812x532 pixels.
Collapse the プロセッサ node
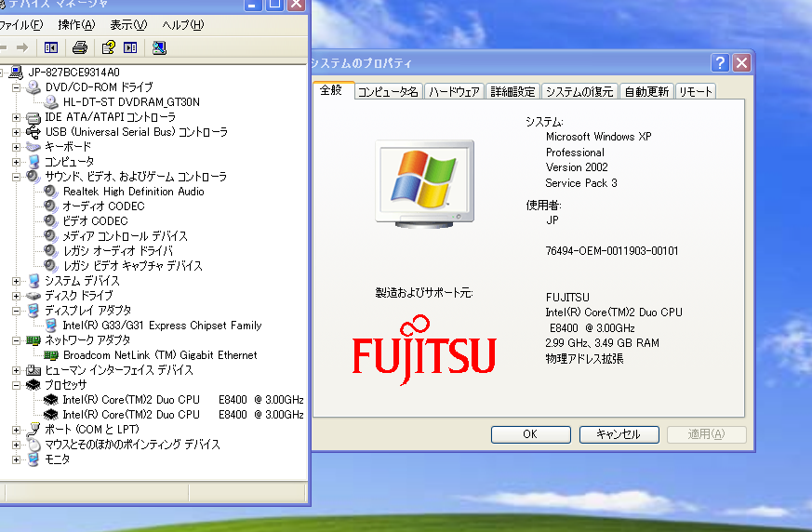click(16, 385)
